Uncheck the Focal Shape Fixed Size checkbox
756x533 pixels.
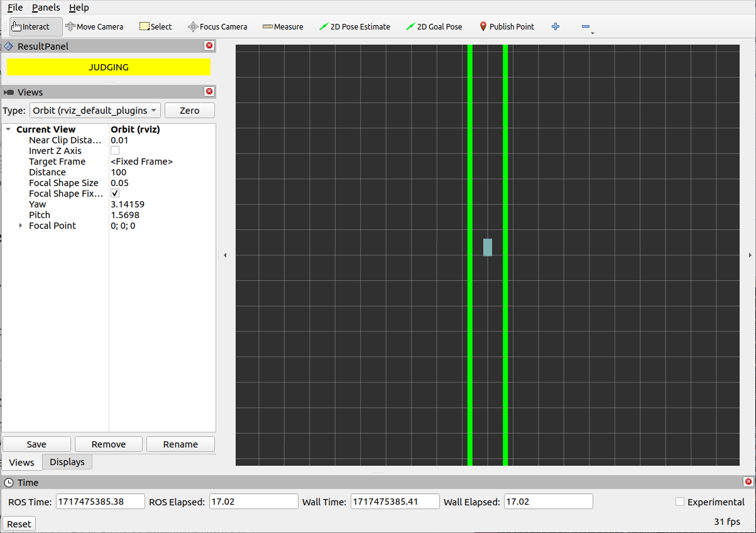coord(115,194)
